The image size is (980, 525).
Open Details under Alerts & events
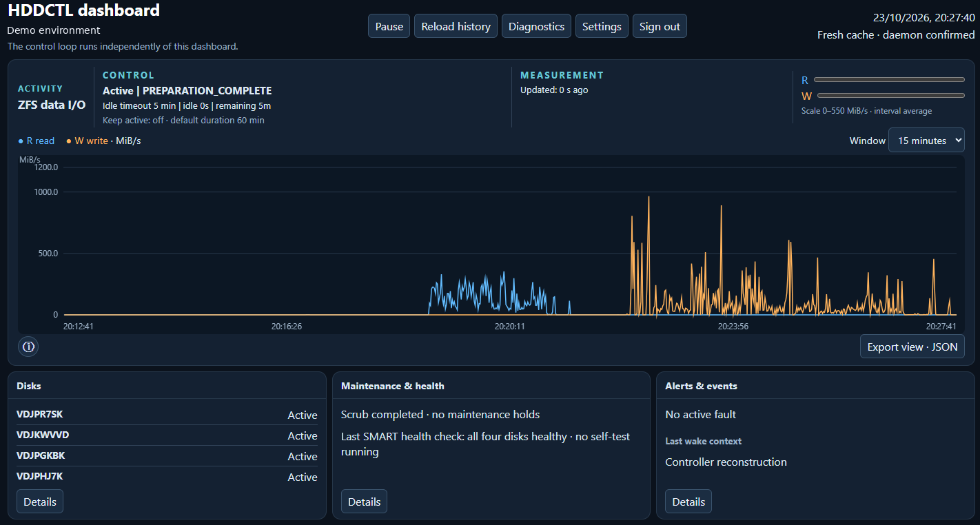[x=688, y=502]
